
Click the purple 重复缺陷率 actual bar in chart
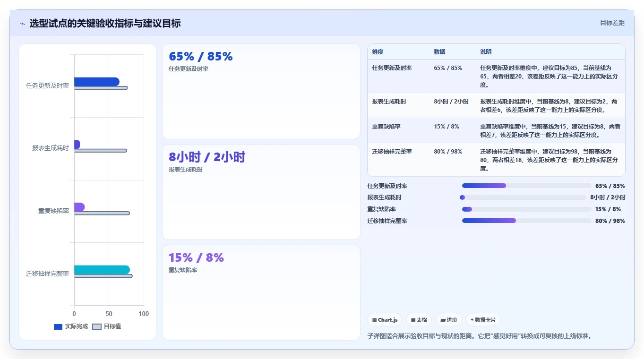[79, 207]
